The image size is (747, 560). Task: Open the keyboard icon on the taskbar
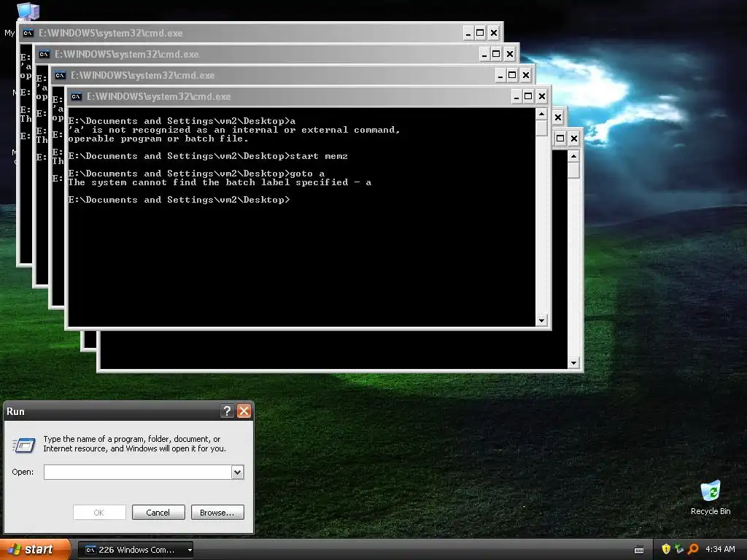click(639, 550)
